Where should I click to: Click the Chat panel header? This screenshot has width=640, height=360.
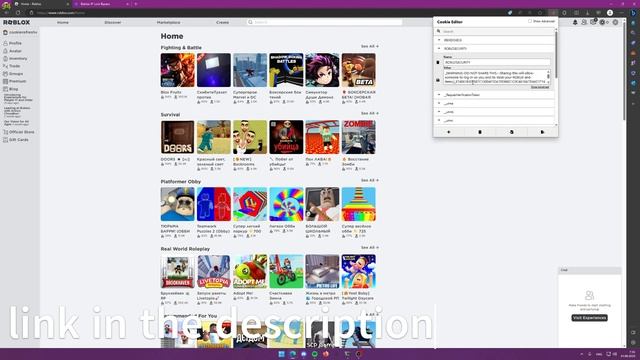point(590,270)
